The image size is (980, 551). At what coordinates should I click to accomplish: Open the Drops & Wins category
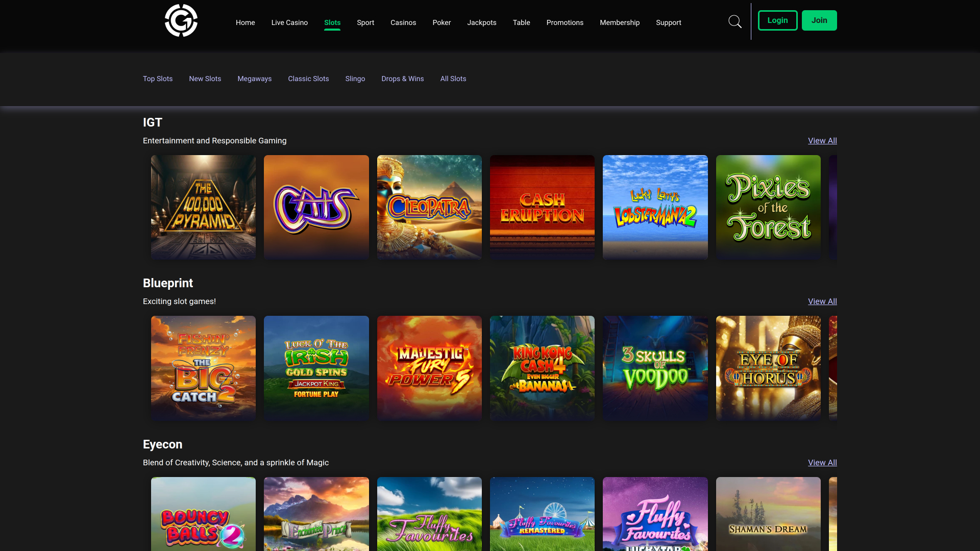402,79
